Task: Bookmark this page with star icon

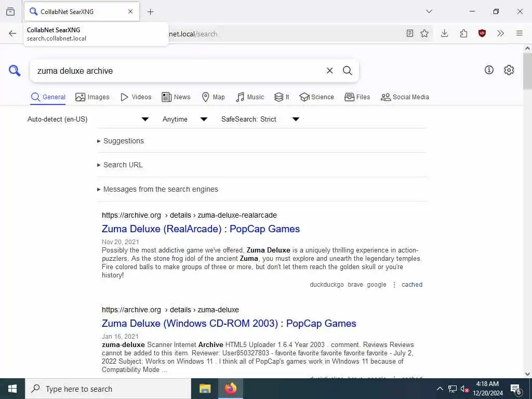Action: pos(424,33)
